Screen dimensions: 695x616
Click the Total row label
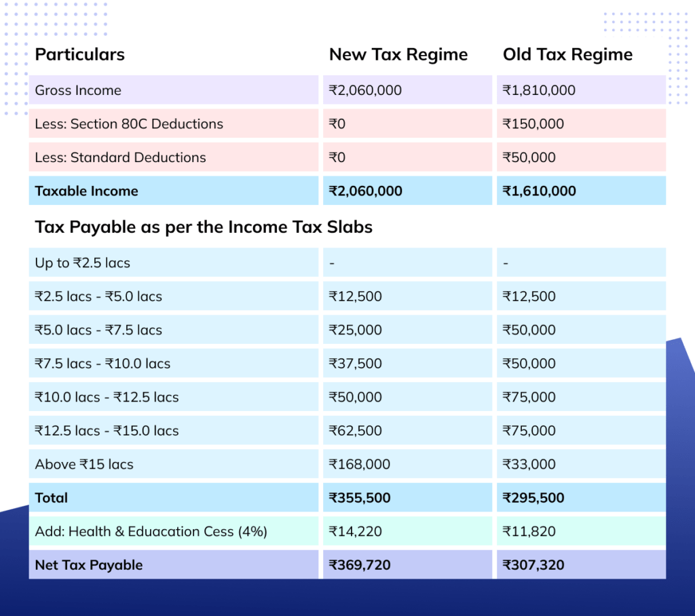(x=50, y=497)
